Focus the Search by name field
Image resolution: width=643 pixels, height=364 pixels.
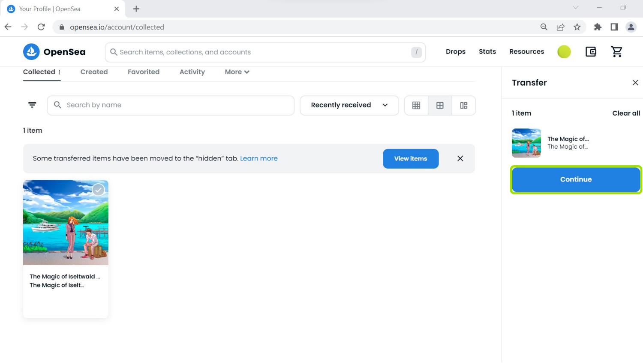click(x=171, y=105)
